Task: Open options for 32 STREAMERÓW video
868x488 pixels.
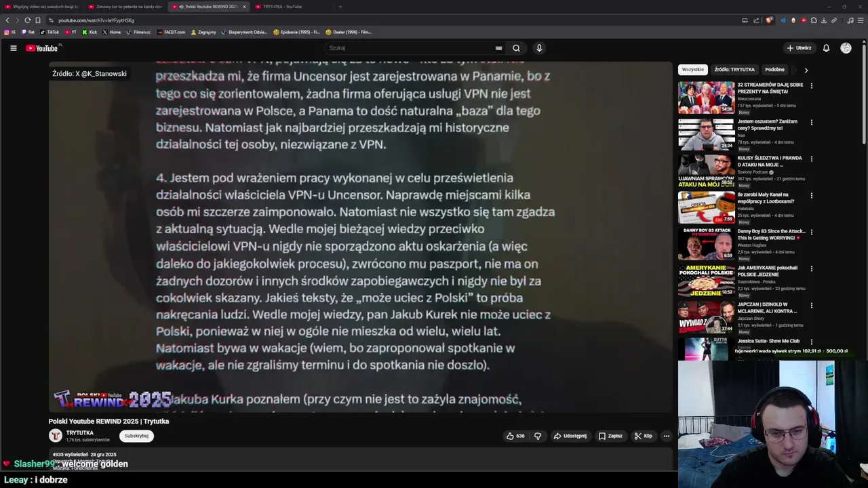Action: tap(811, 86)
